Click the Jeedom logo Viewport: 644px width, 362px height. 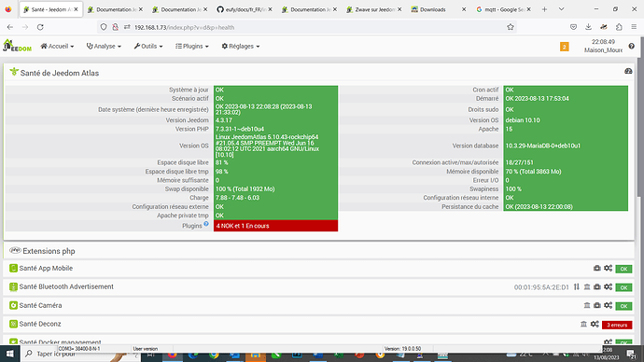[17, 46]
